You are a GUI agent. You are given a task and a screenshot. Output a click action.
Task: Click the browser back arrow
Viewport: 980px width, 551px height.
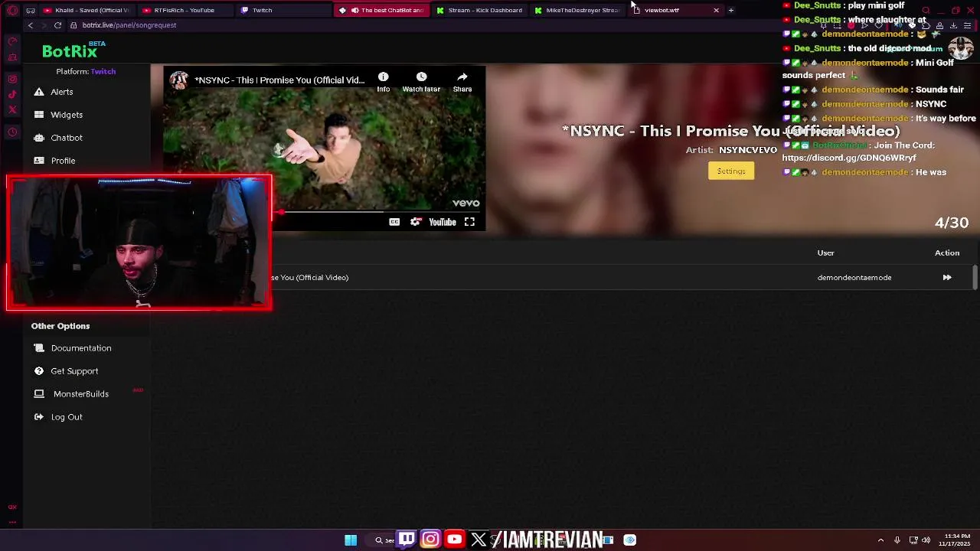31,25
